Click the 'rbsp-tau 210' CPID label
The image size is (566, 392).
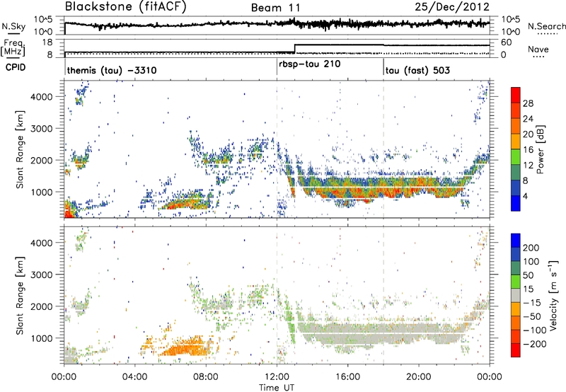tap(310, 64)
